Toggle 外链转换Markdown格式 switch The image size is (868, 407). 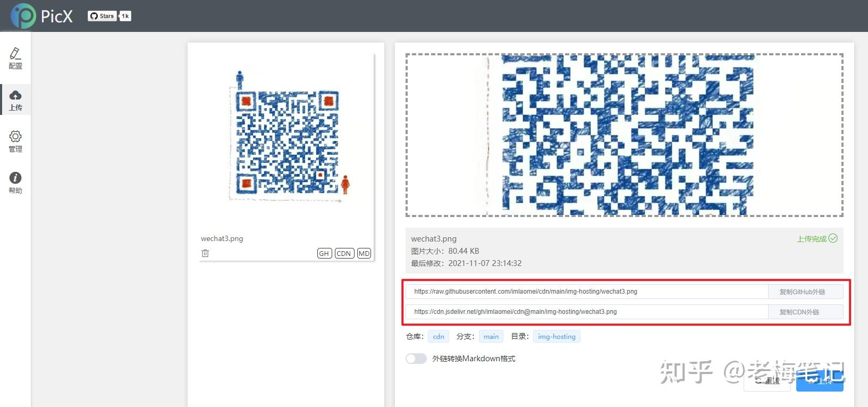[x=416, y=359]
